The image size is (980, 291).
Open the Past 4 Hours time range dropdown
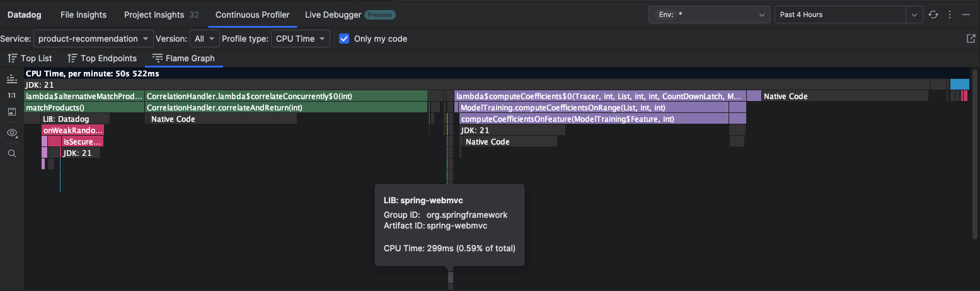coord(848,15)
